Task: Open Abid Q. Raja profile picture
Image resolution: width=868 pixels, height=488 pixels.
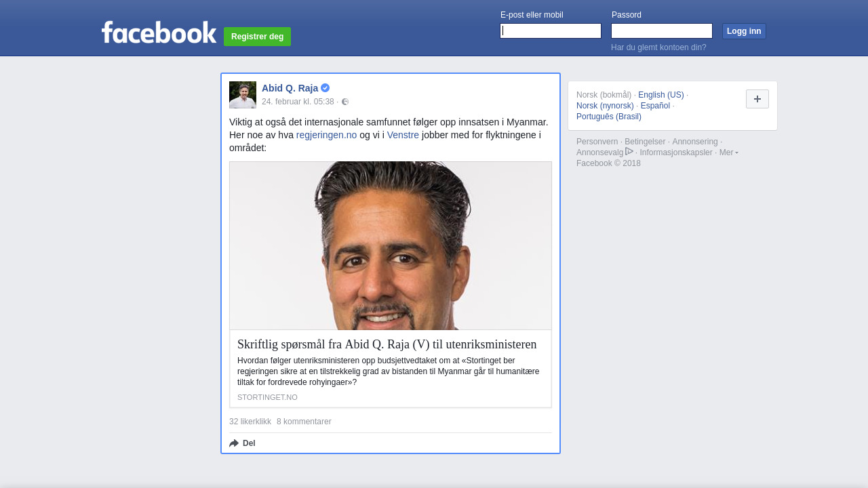Action: pos(243,95)
